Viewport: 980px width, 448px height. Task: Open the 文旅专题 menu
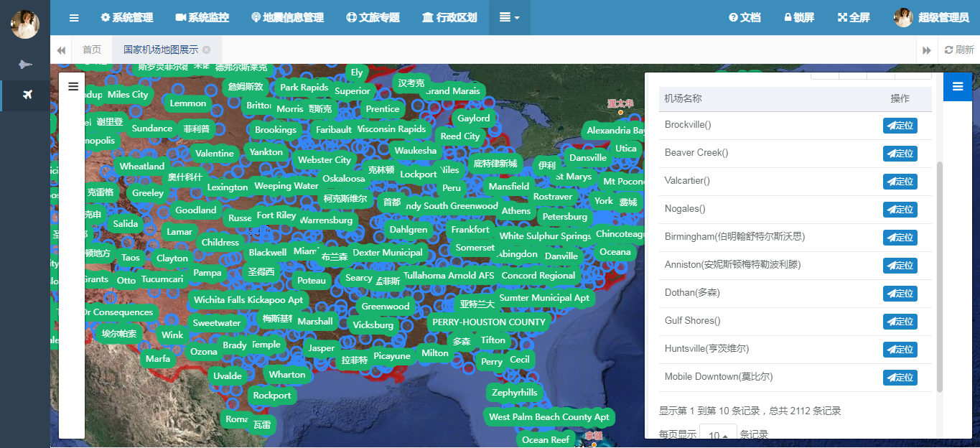[373, 17]
